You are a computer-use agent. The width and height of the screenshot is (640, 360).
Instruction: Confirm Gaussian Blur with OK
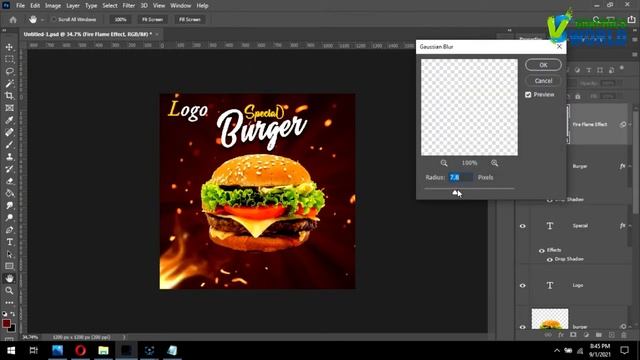point(543,65)
